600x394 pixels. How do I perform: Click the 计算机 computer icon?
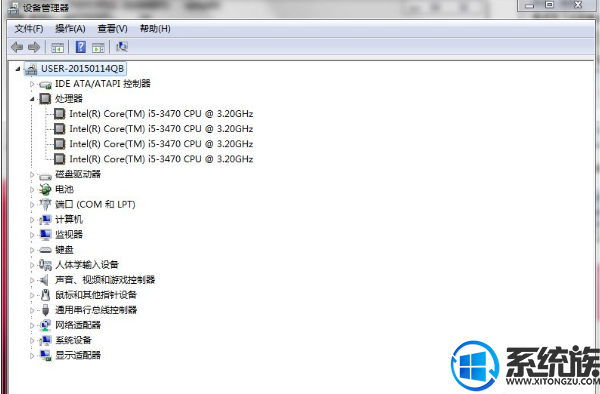(45, 220)
